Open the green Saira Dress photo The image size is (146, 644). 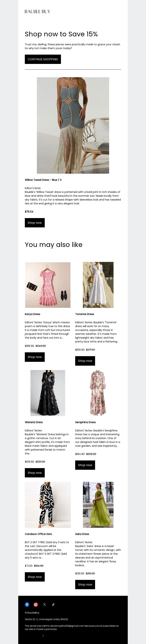(98, 505)
